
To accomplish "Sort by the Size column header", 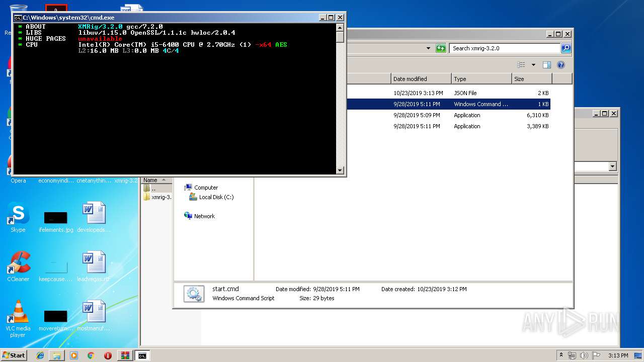I will 532,79.
